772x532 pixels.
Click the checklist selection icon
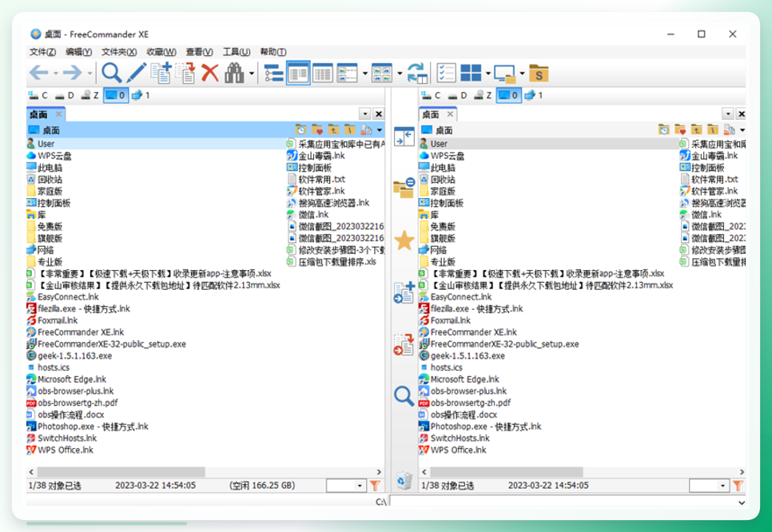[447, 73]
